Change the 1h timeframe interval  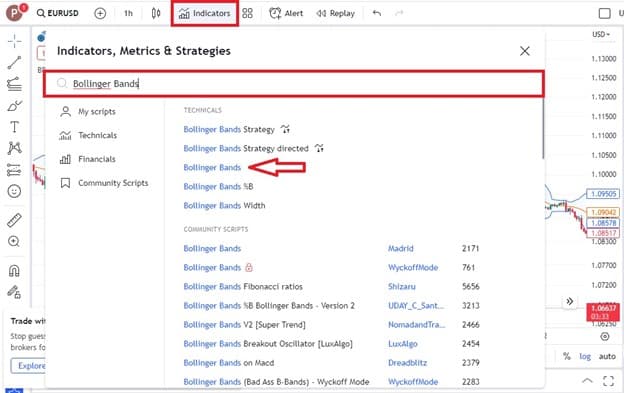[128, 13]
